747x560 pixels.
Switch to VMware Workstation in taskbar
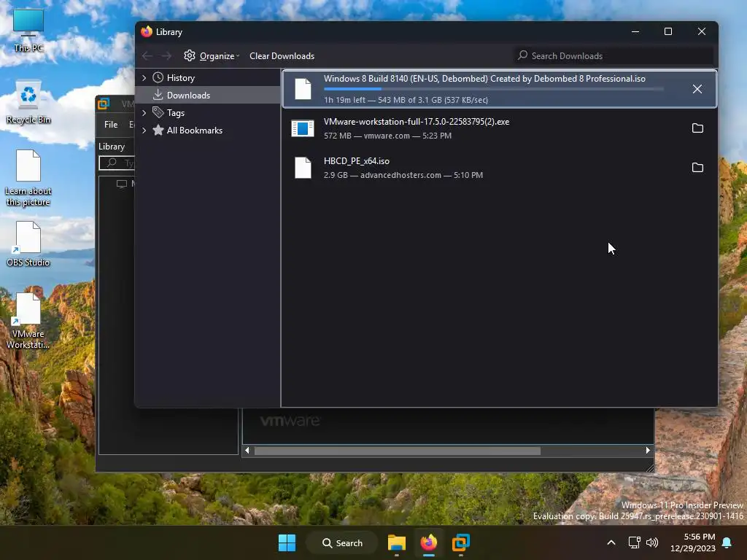(x=461, y=542)
